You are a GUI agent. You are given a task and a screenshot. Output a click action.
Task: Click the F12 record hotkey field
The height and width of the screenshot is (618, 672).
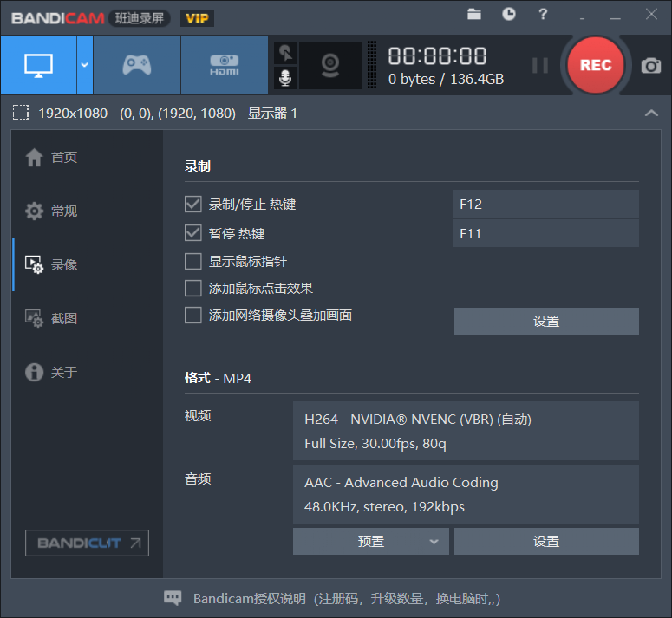click(546, 205)
